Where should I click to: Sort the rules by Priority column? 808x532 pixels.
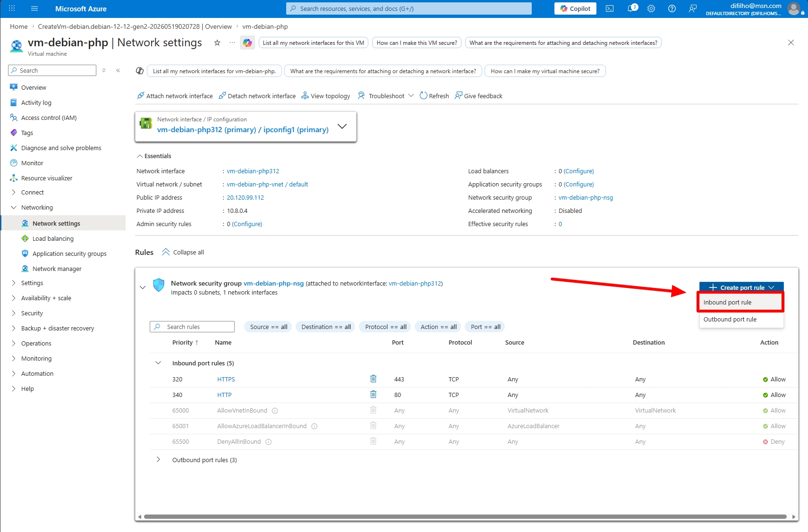coord(185,342)
